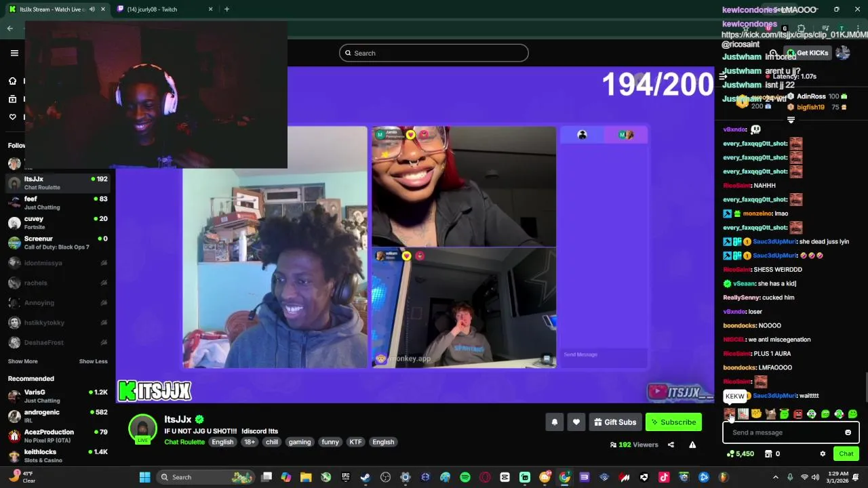Open androgenic IRL recommended channel

(x=58, y=415)
